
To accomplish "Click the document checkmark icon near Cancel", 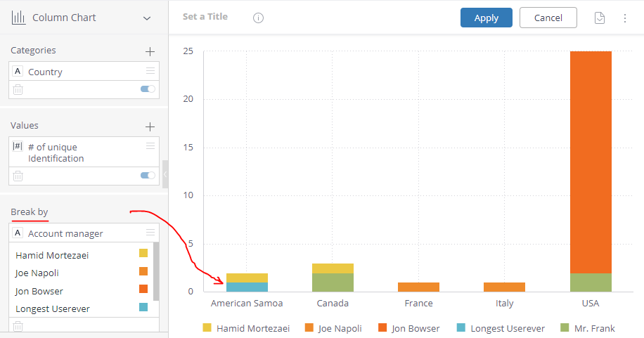I will [600, 18].
